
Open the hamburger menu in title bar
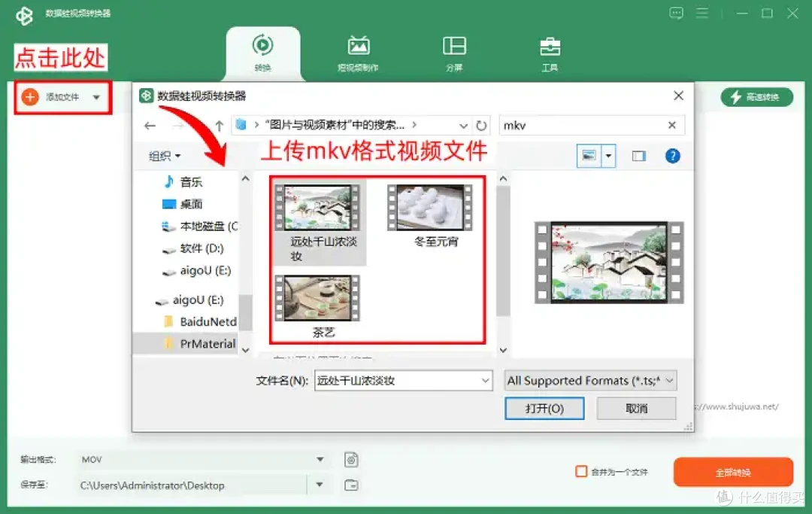tap(702, 13)
